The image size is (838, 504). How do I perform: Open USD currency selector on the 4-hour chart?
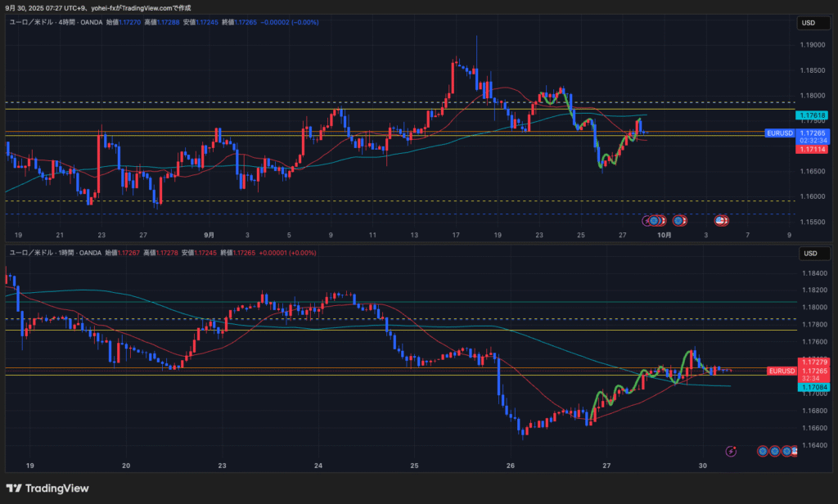(809, 23)
